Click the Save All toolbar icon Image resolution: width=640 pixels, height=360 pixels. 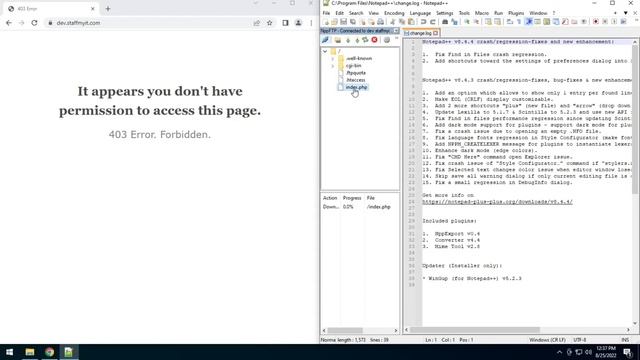pyautogui.click(x=353, y=22)
